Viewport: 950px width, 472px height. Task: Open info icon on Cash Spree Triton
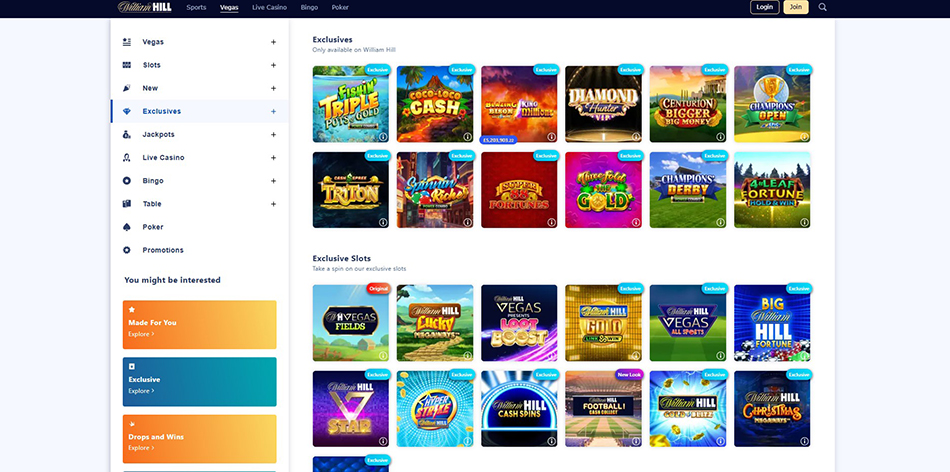pos(383,222)
